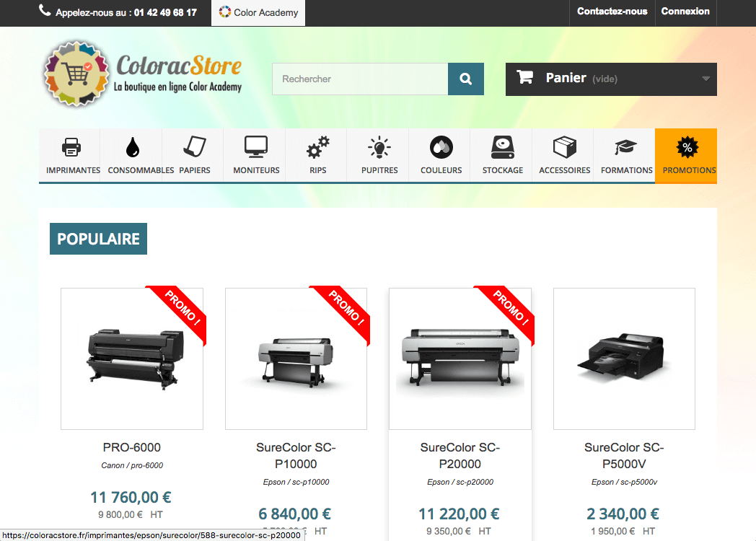Click the SC-P20000 printer thumbnail
Screen dimensions: 756x541
(460, 359)
